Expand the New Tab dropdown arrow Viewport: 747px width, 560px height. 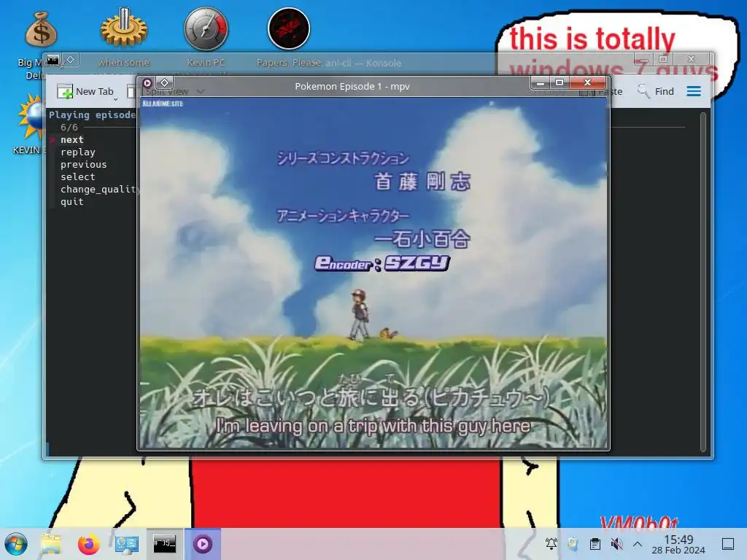116,99
